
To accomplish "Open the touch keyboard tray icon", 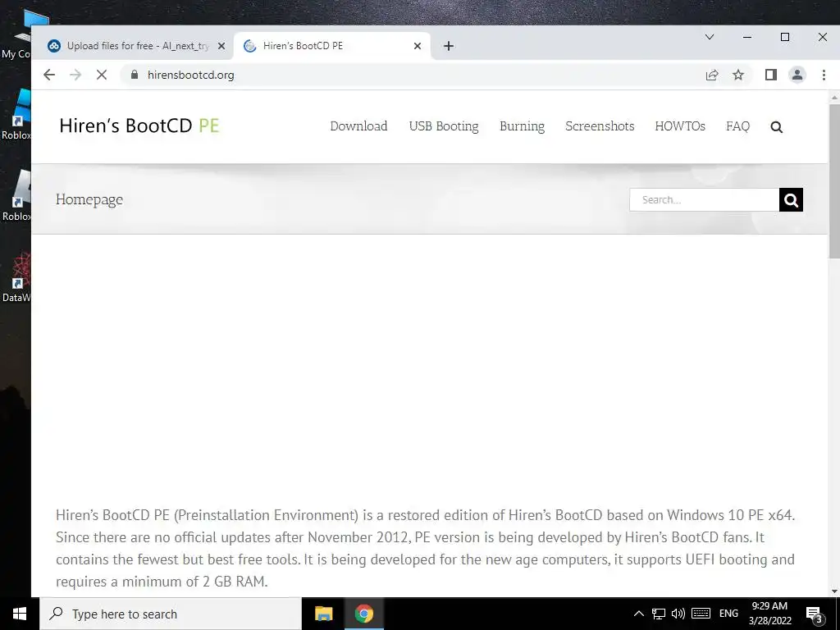I will coord(701,614).
